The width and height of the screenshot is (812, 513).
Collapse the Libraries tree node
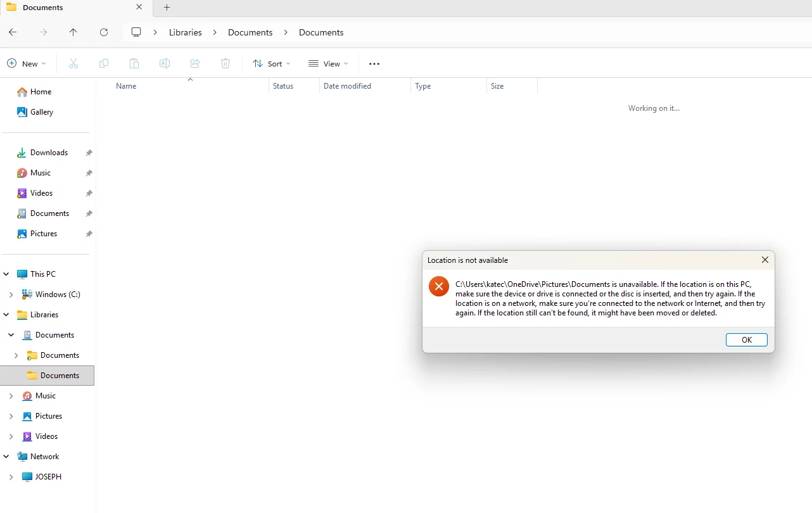pos(6,315)
